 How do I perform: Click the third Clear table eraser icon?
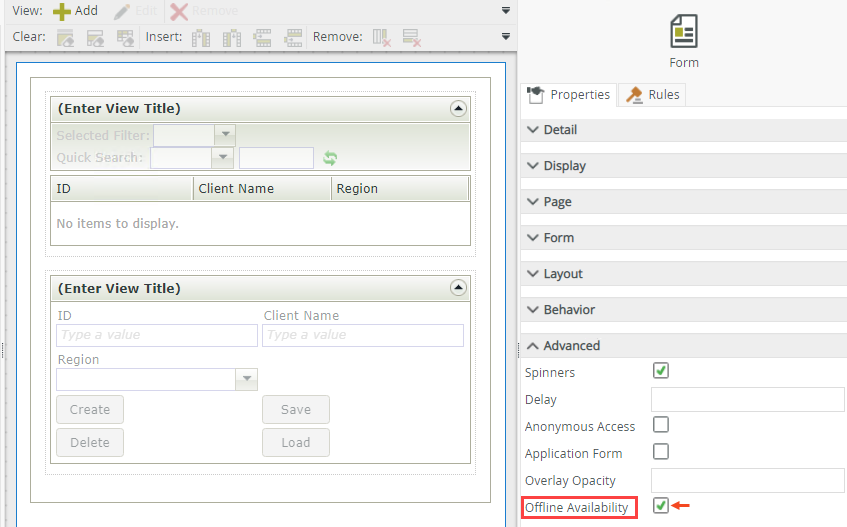(x=125, y=38)
